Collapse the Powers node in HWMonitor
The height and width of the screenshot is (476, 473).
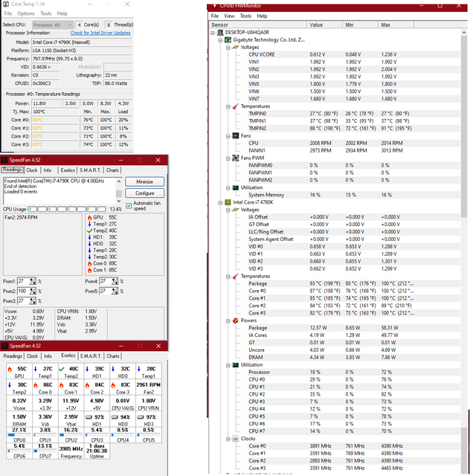click(228, 321)
